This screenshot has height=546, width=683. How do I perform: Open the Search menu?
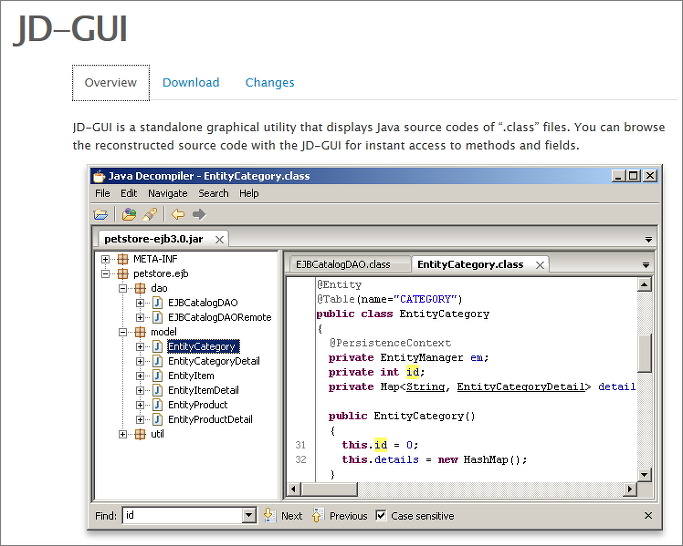point(213,193)
